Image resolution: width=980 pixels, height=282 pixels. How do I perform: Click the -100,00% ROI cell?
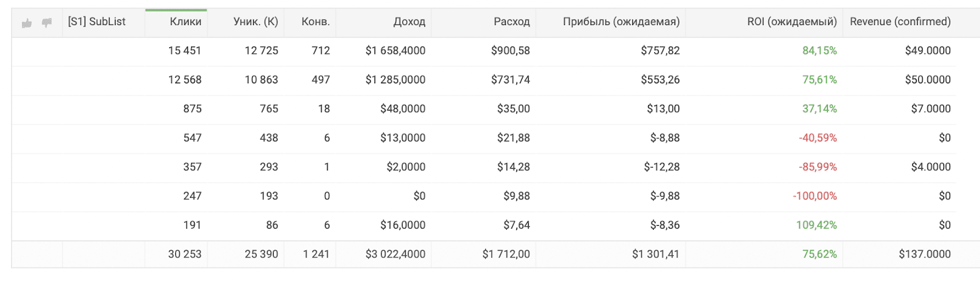click(815, 196)
